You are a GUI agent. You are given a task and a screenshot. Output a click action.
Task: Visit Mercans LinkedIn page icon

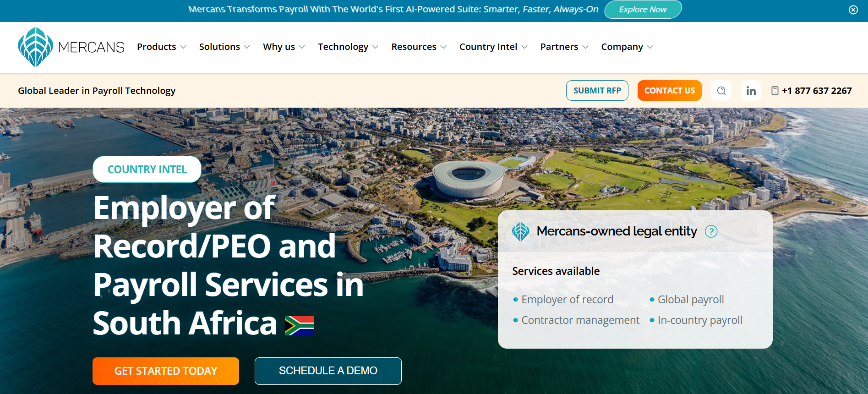(x=751, y=91)
